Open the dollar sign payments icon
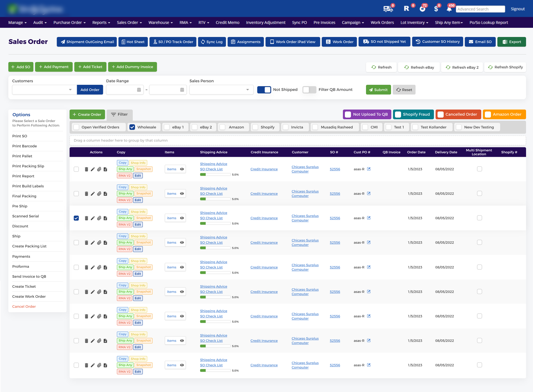The image size is (533, 392). pyautogui.click(x=436, y=9)
